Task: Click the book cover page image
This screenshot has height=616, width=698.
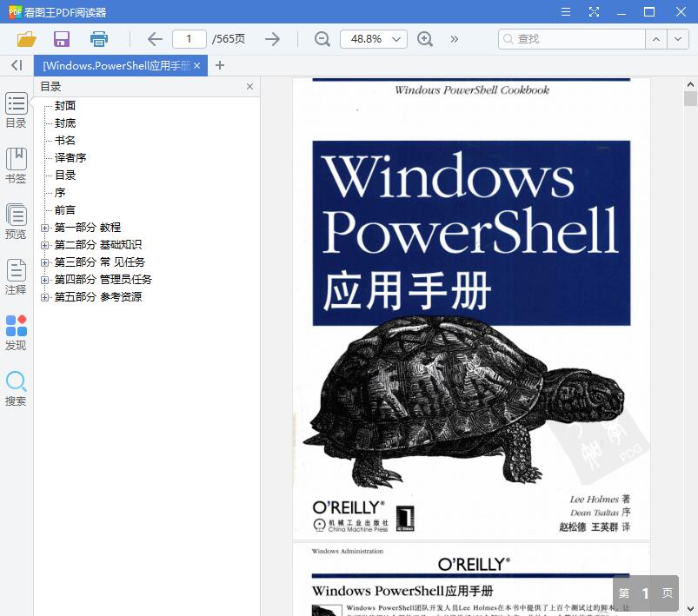Action: pyautogui.click(x=471, y=309)
